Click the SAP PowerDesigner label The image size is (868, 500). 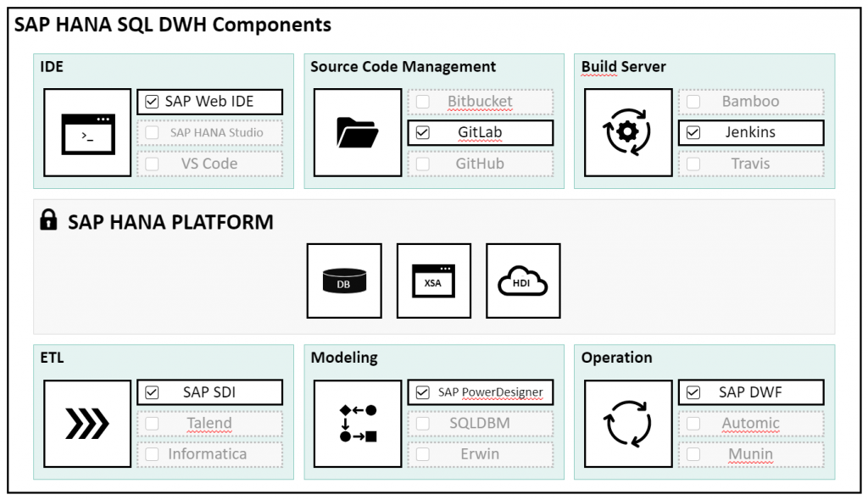coord(491,392)
